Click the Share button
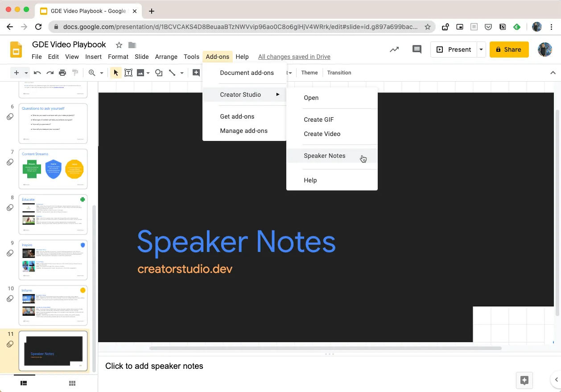Viewport: 561px width, 392px height. click(x=509, y=50)
